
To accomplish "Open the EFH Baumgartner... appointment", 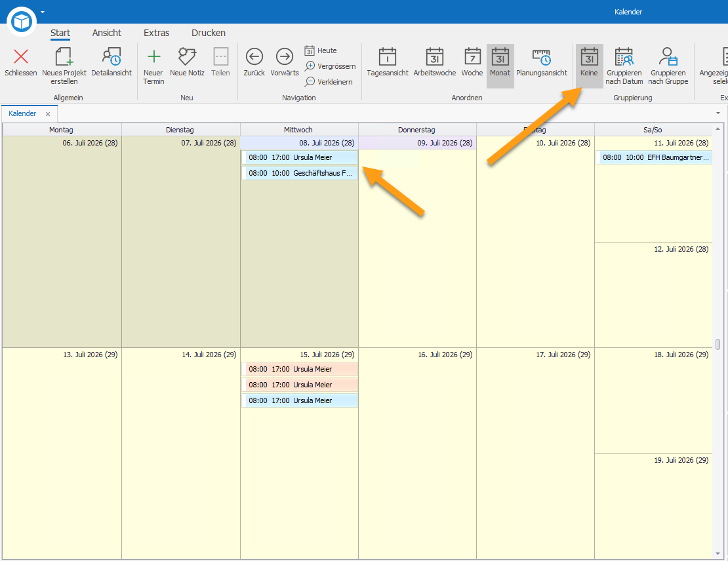I will click(654, 157).
